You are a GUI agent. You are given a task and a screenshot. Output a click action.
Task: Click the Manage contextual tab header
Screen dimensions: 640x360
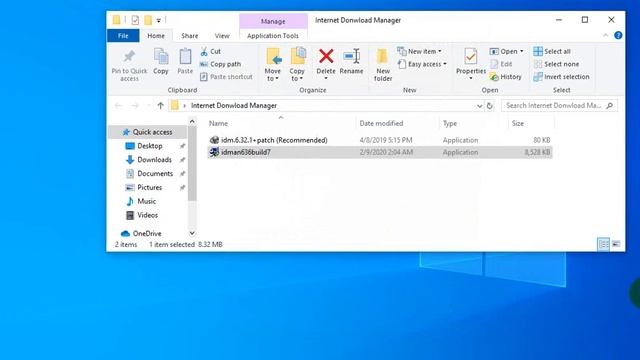pos(273,21)
